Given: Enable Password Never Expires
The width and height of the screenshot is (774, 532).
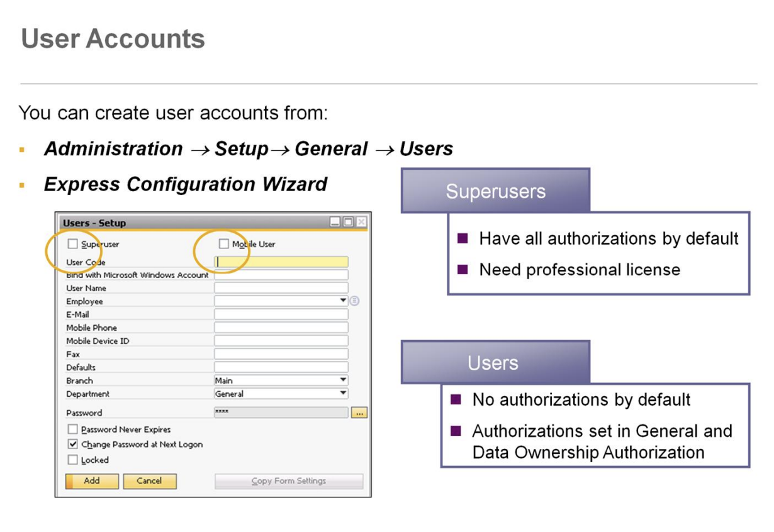Looking at the screenshot, I should [x=72, y=430].
